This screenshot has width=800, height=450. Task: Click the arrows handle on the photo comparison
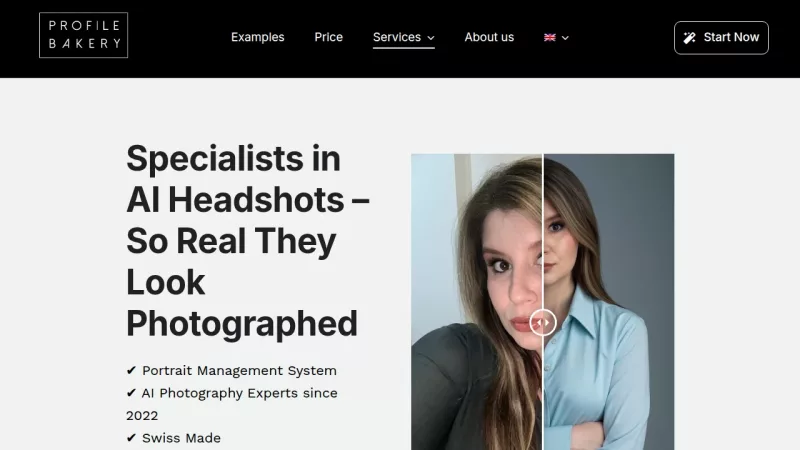tap(543, 322)
